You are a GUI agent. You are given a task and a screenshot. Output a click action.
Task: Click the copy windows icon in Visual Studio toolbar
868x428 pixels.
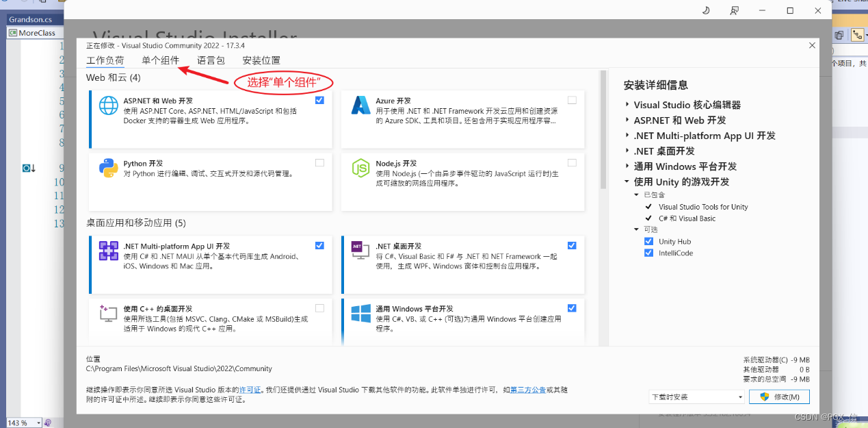point(839,35)
